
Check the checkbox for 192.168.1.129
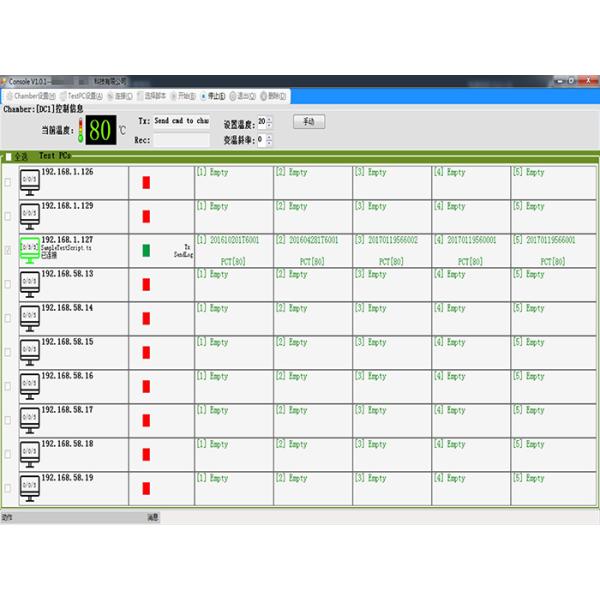point(9,216)
